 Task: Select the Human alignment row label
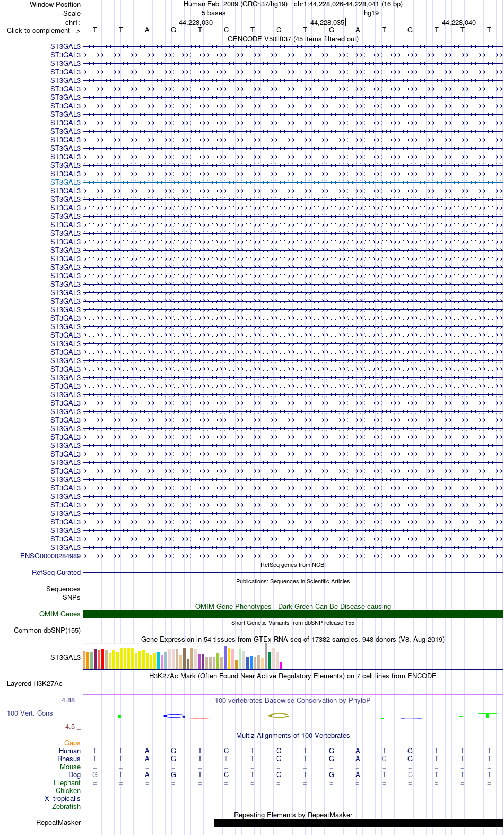click(x=69, y=751)
